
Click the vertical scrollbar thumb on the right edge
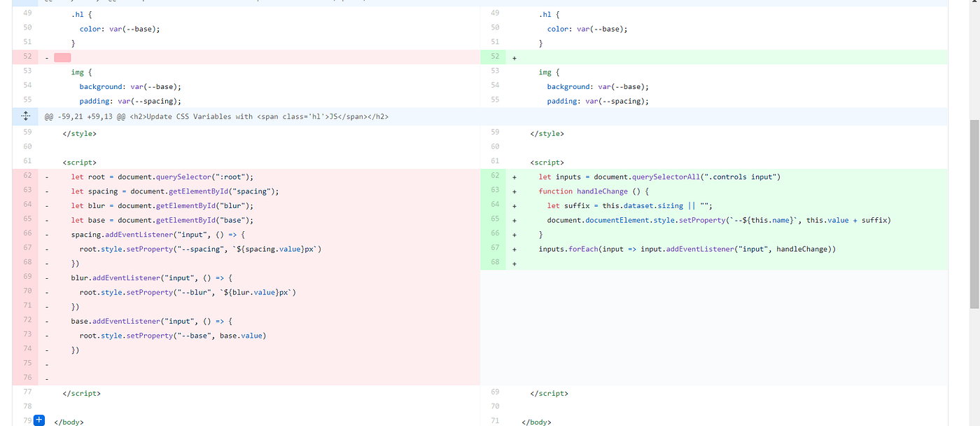click(x=974, y=214)
